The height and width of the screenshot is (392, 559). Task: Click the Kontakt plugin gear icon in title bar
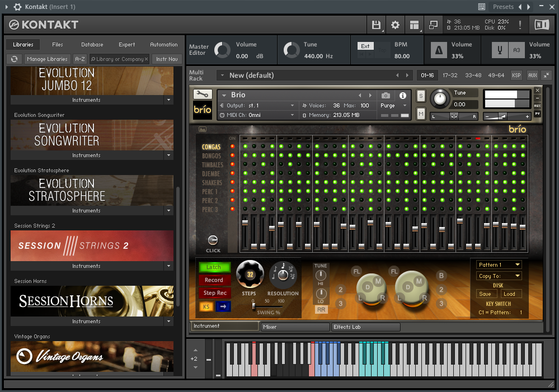[x=17, y=7]
